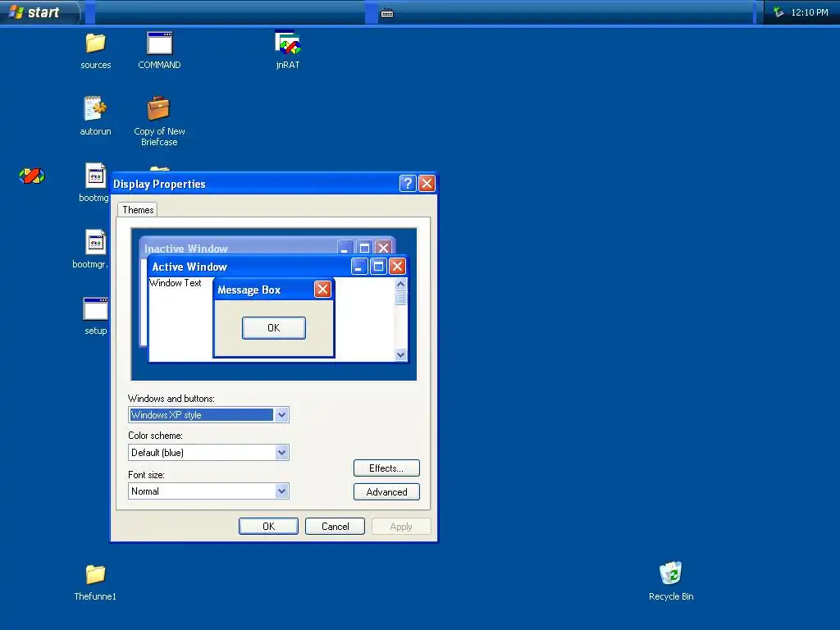Click the colorful unlabeled icon on the left desktop edge
The height and width of the screenshot is (630, 840).
pyautogui.click(x=32, y=176)
